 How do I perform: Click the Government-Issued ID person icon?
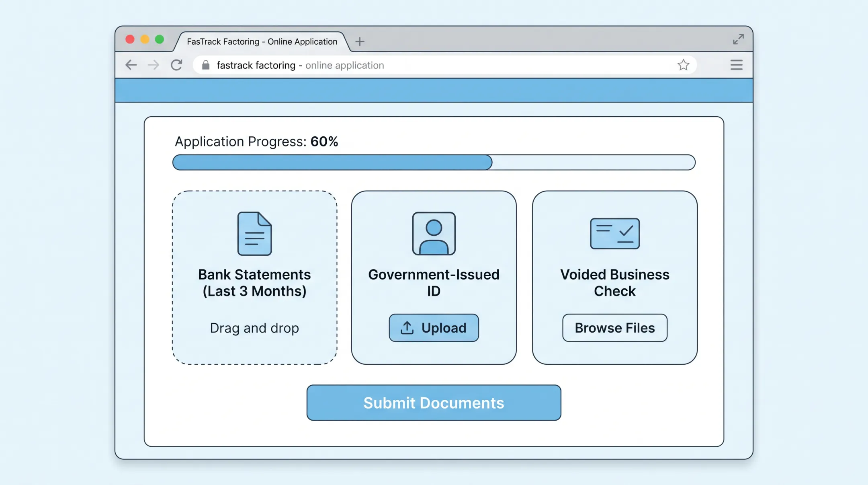pyautogui.click(x=434, y=234)
